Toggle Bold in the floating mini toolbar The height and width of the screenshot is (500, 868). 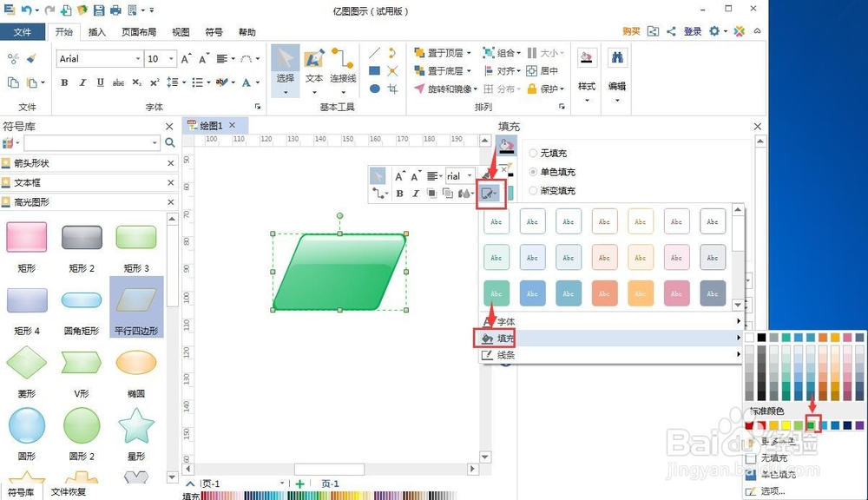[x=399, y=194]
